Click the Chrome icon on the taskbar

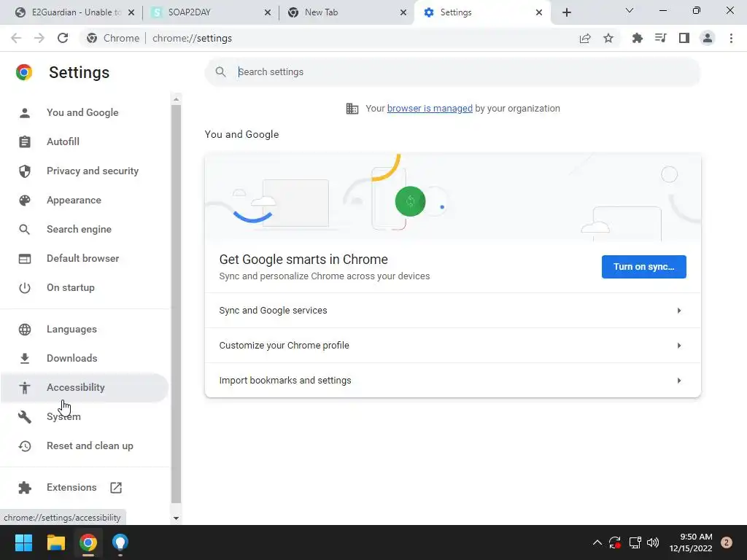(88, 542)
